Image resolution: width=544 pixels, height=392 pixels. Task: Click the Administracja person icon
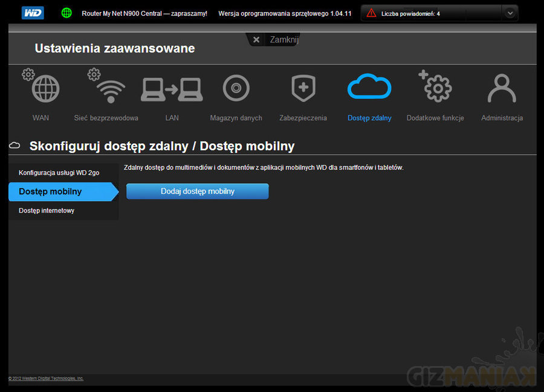502,89
